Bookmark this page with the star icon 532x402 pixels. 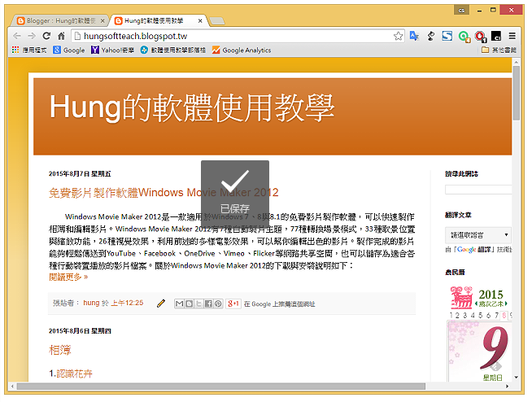[399, 36]
